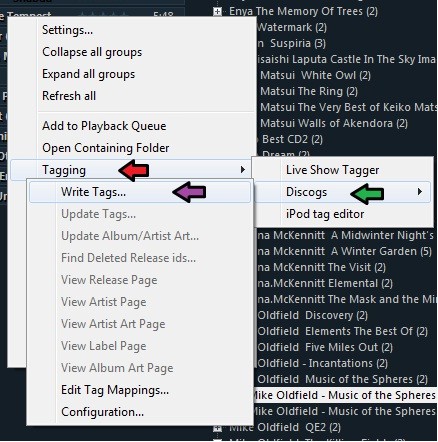Choose Write Tags from the Discogs menu
438x442 pixels.
tap(93, 192)
